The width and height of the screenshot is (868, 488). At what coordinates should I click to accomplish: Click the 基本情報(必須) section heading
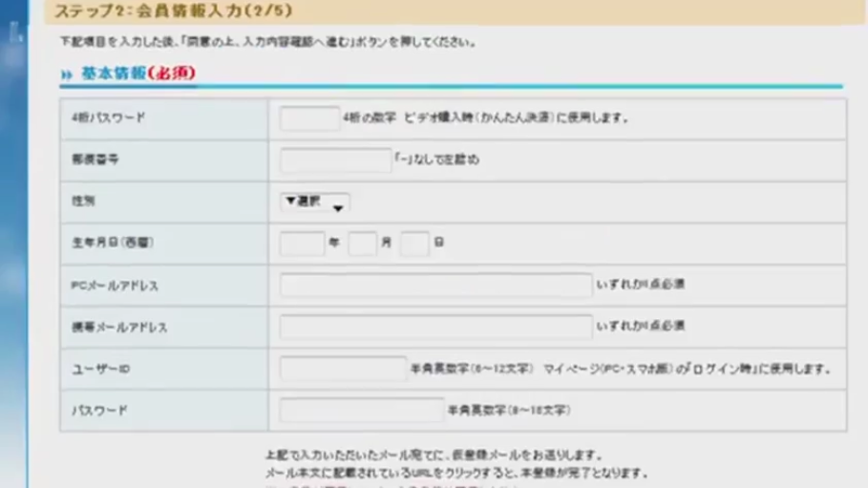(x=138, y=74)
